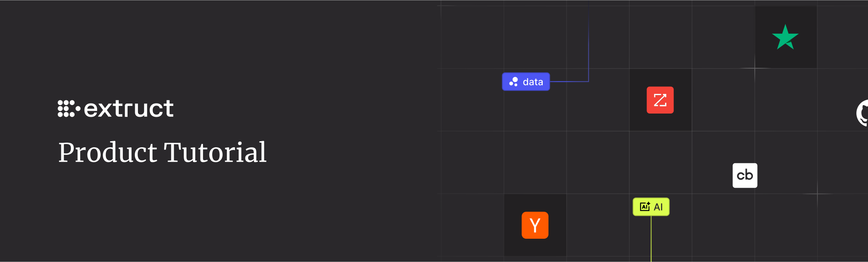Click the grid sparkle right of Crunchbase icon
This screenshot has height=262, width=868.
tap(817, 194)
